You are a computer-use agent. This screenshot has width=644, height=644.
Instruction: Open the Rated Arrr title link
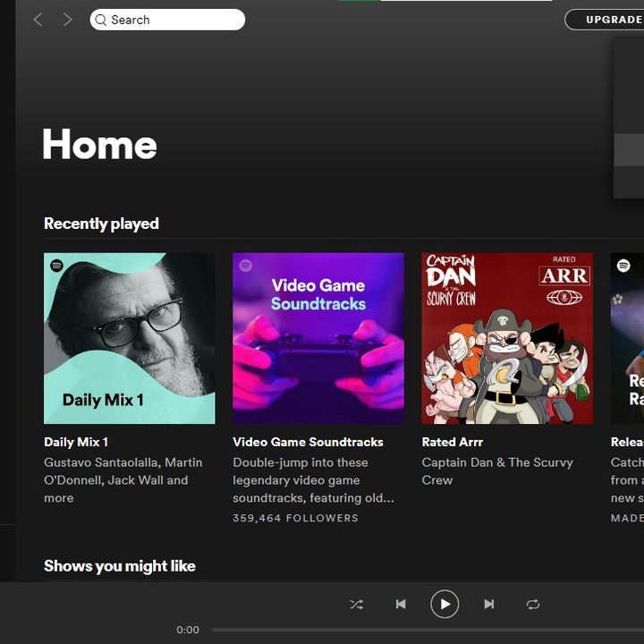[x=453, y=442]
